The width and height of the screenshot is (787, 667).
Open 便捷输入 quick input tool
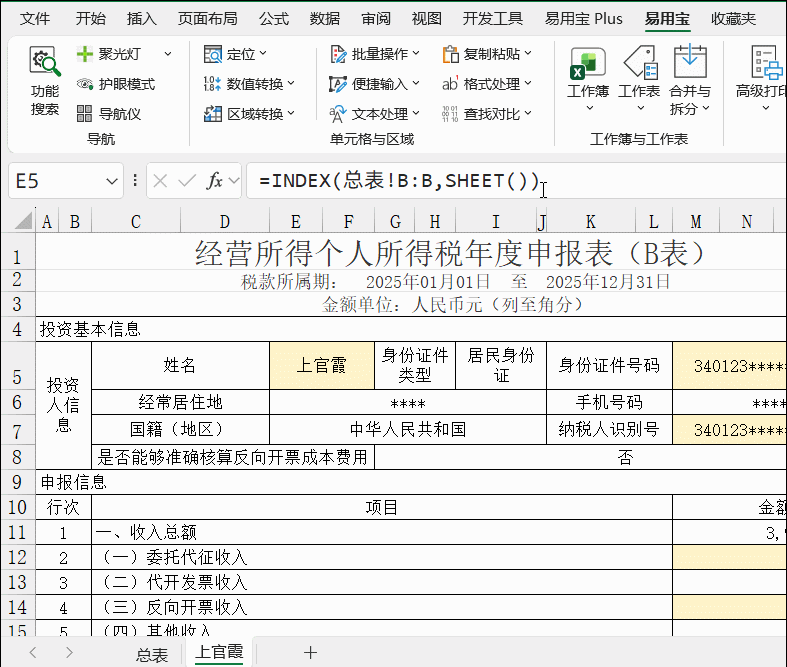click(374, 84)
